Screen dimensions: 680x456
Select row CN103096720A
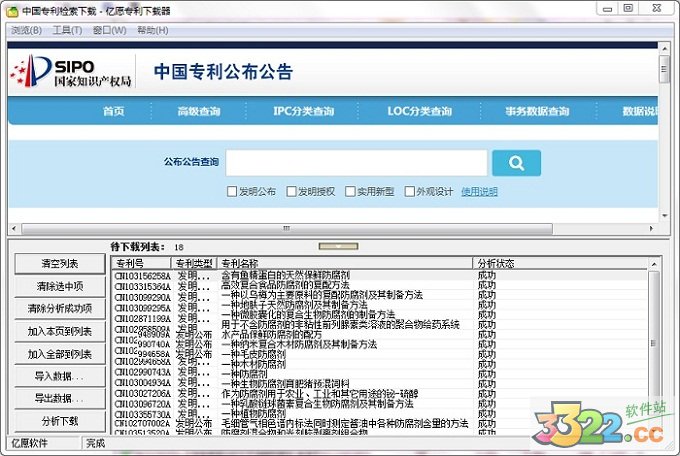(x=380, y=404)
